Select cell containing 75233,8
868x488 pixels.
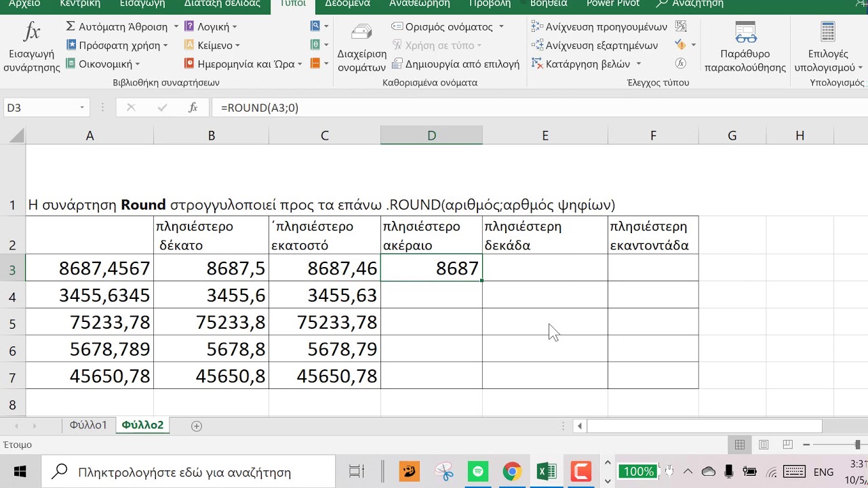click(x=212, y=323)
